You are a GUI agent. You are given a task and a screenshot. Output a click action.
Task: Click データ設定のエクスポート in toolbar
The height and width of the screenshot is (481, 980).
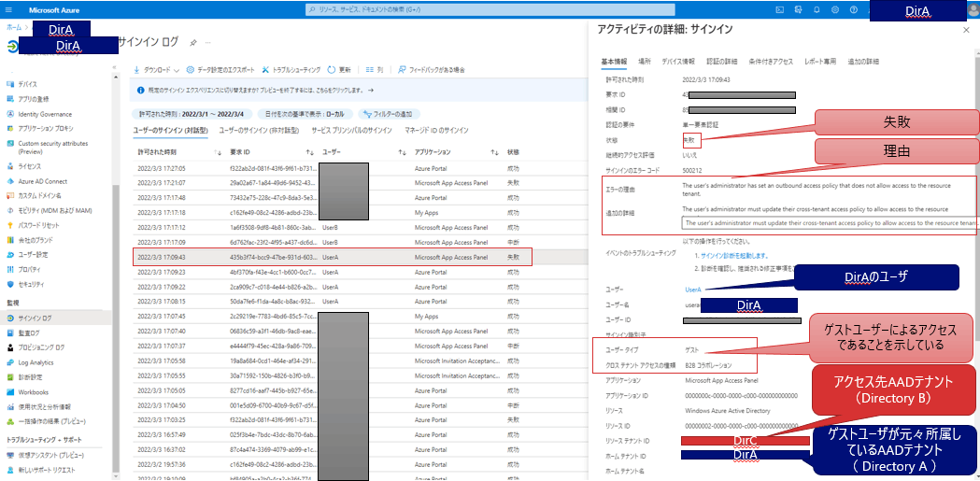[220, 70]
